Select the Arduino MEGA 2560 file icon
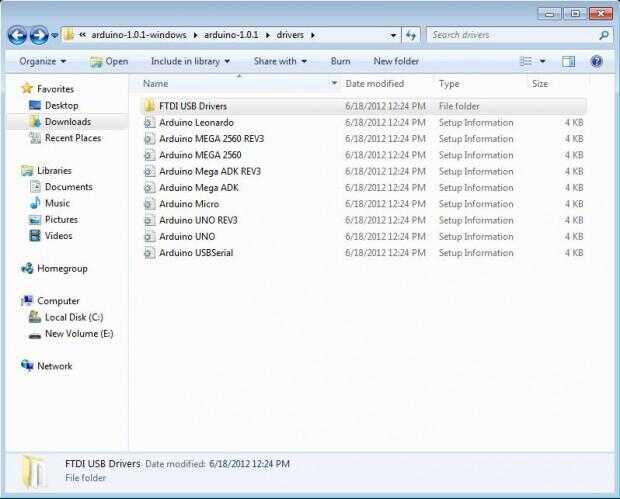The width and height of the screenshot is (620, 499). click(149, 155)
